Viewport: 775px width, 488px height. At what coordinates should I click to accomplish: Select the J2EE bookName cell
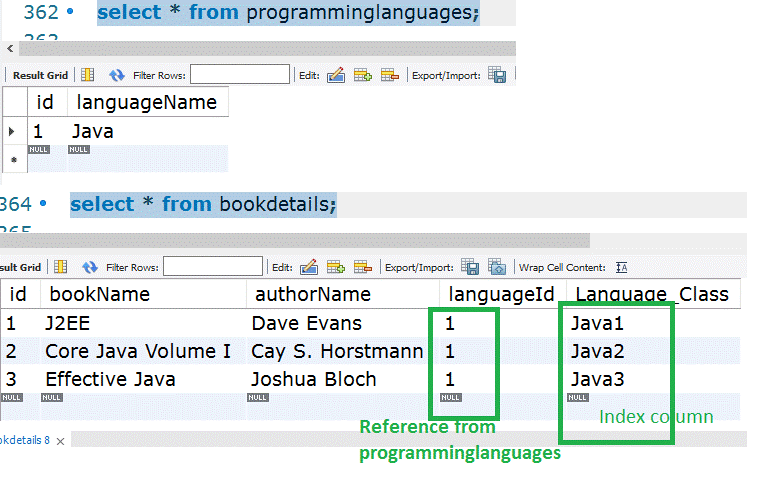(143, 323)
